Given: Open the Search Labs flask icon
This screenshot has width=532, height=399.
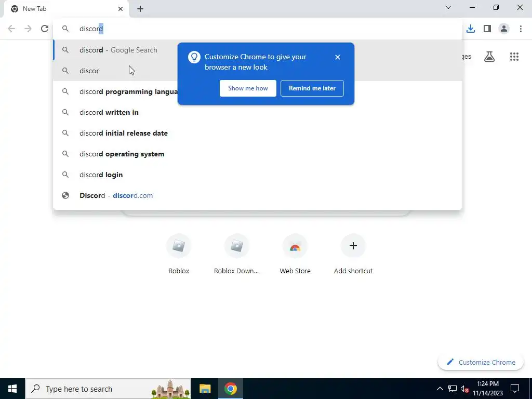Looking at the screenshot, I should (489, 57).
